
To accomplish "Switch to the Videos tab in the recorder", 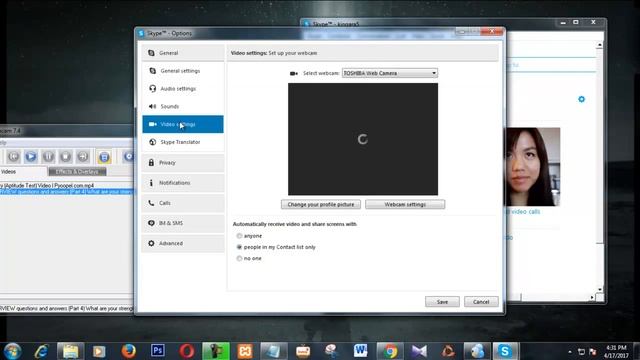I will (23, 172).
